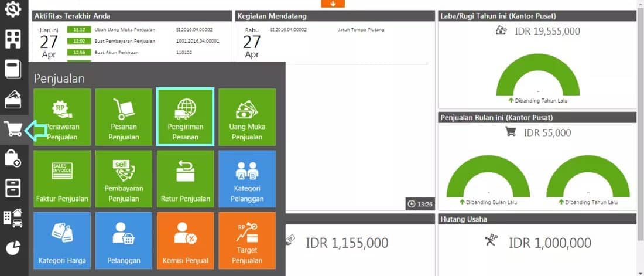Click the RP icon beside IDR 1,000,000

coord(492,241)
